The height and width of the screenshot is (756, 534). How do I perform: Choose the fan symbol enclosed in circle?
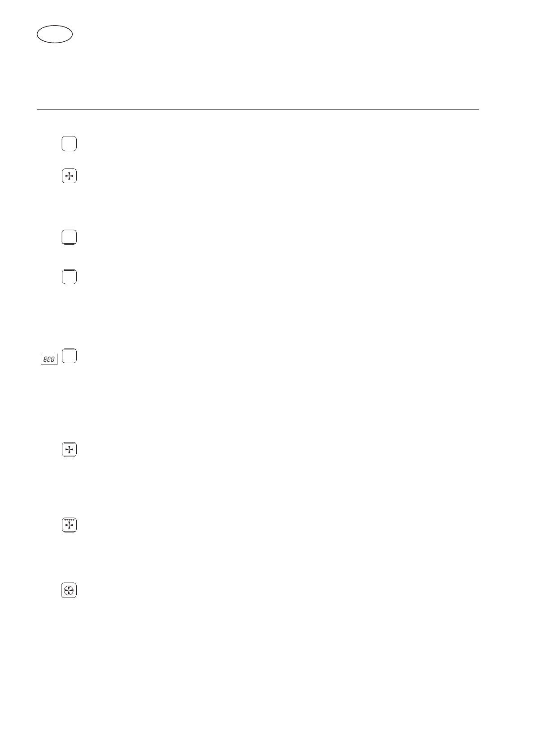69,590
